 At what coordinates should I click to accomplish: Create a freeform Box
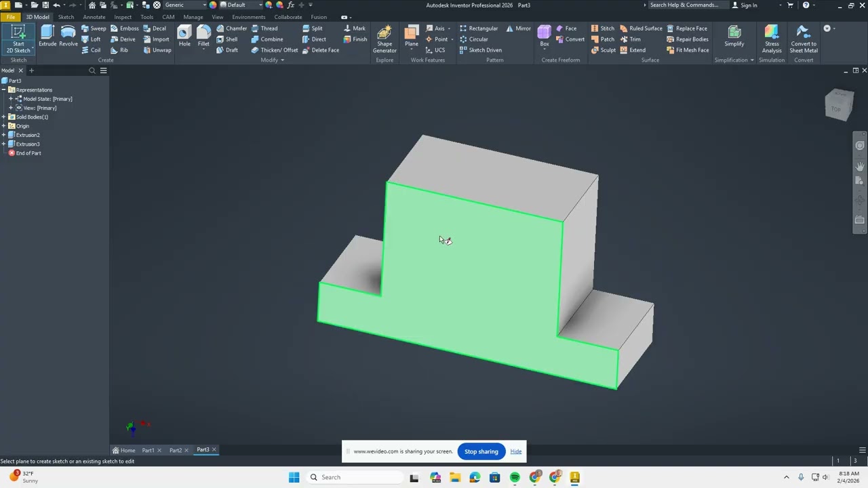pyautogui.click(x=545, y=37)
